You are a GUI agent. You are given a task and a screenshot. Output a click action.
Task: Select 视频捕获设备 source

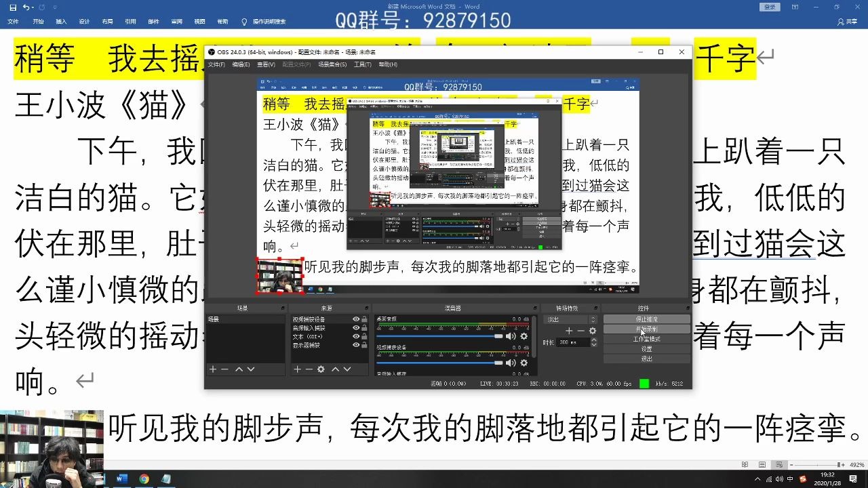coord(309,319)
